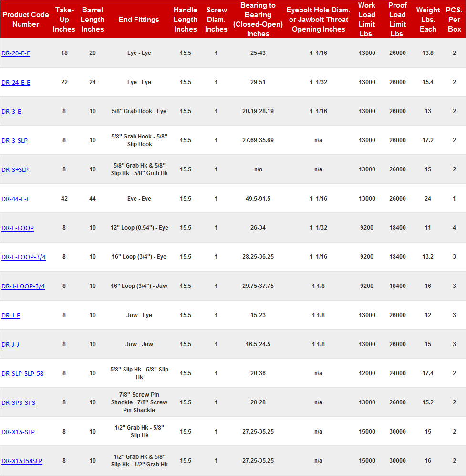
Task: Open the DR-SPS-SPS product link
Action: (19, 402)
